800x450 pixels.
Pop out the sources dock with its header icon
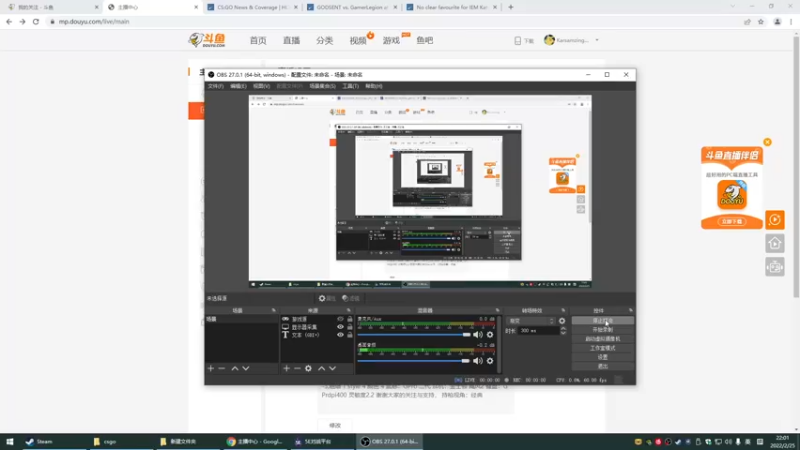point(349,310)
